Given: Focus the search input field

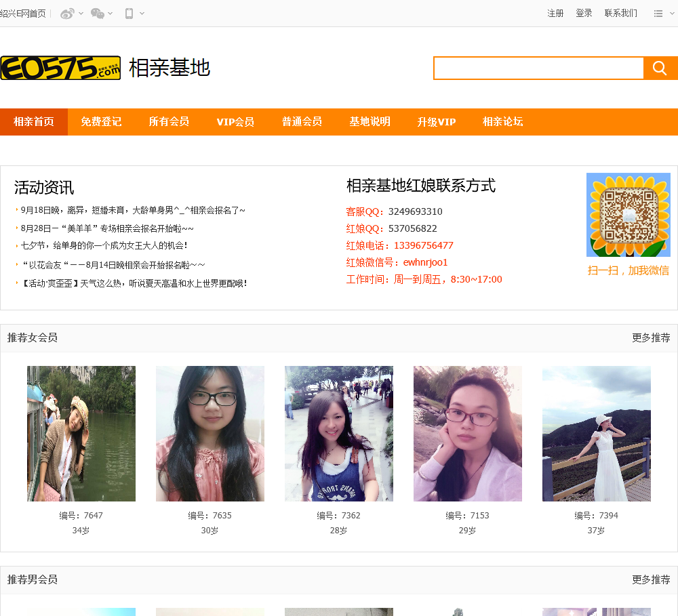Looking at the screenshot, I should [538, 68].
